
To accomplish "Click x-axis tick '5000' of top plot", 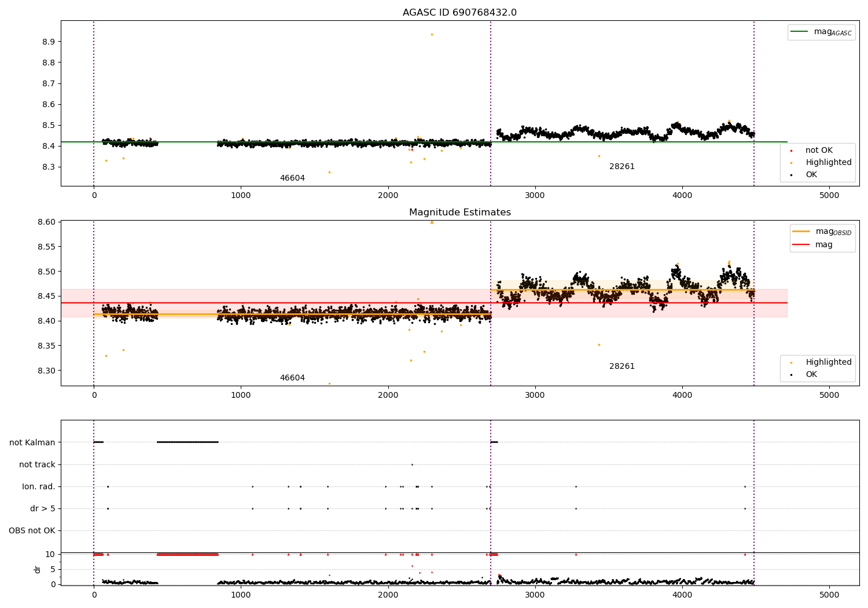I will point(829,196).
